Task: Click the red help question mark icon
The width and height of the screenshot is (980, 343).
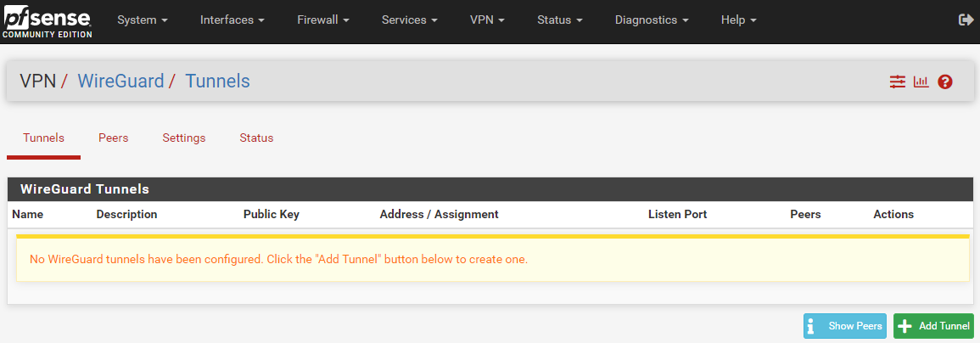Action: [945, 82]
